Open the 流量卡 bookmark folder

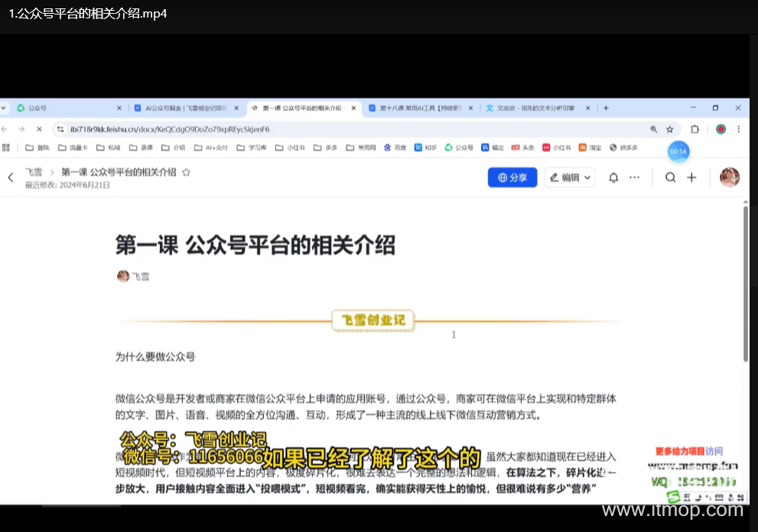pos(73,148)
